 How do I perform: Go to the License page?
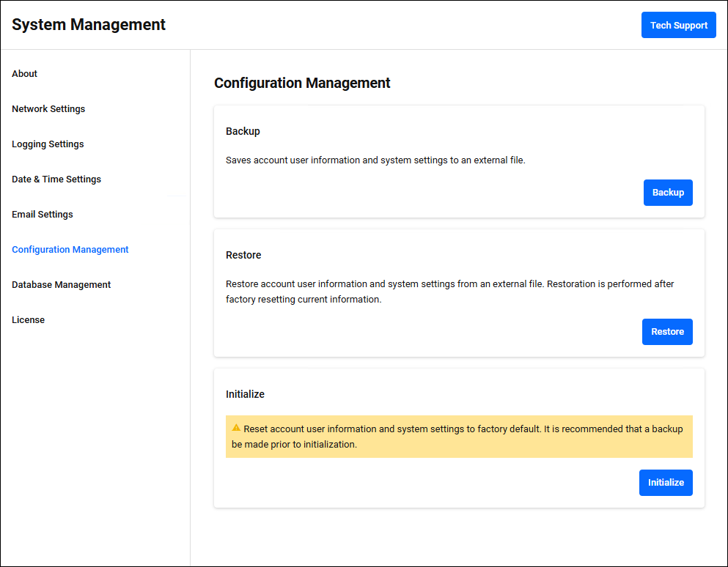click(x=28, y=320)
